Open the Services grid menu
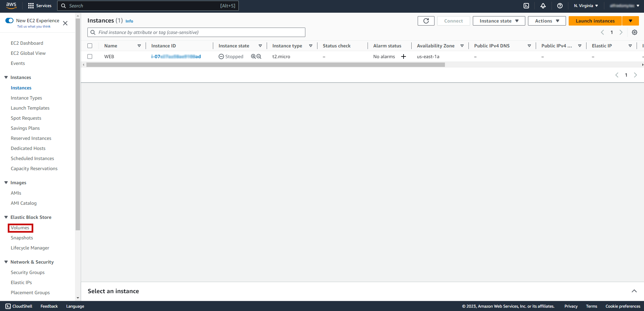 tap(40, 6)
